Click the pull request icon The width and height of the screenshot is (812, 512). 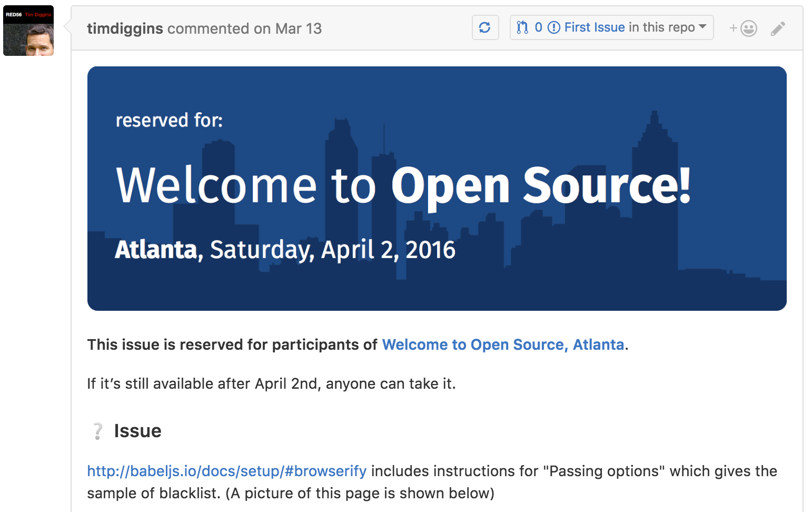522,27
